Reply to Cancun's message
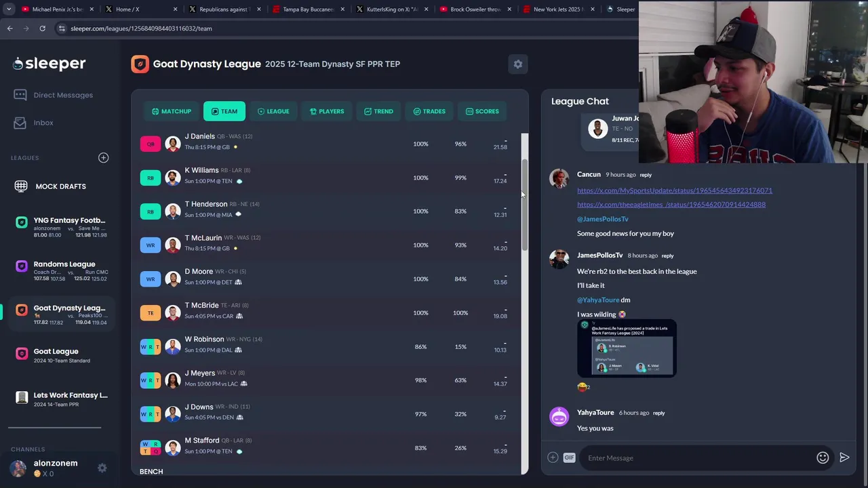The width and height of the screenshot is (868, 488). (646, 175)
